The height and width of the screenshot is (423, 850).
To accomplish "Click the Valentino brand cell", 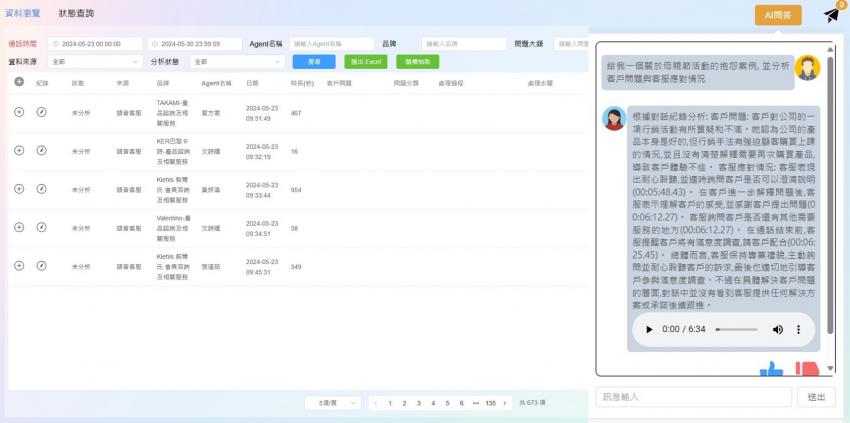I will click(173, 228).
